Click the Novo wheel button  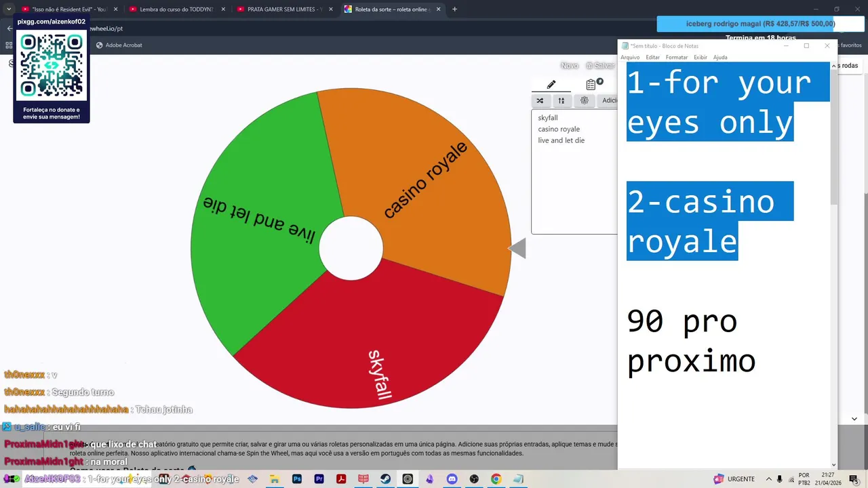(x=570, y=66)
